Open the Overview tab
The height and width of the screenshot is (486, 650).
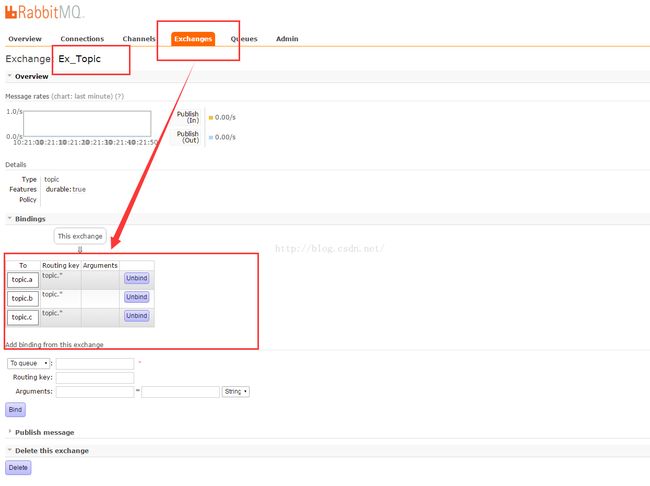point(25,39)
